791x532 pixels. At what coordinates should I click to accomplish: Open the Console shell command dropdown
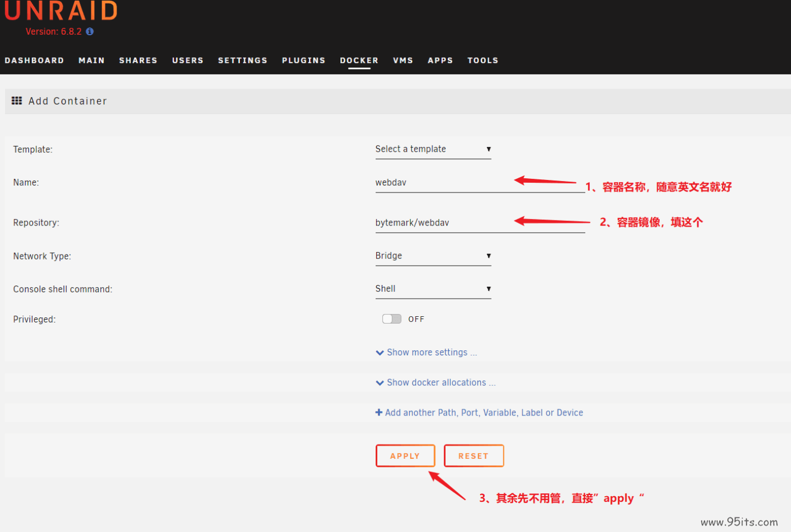(433, 289)
